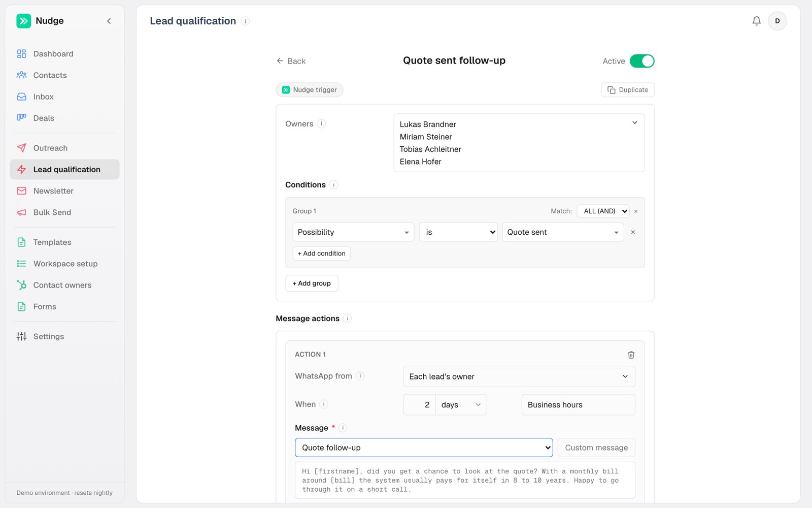Image resolution: width=812 pixels, height=508 pixels.
Task: Open Workspace setup
Action: tap(64, 264)
